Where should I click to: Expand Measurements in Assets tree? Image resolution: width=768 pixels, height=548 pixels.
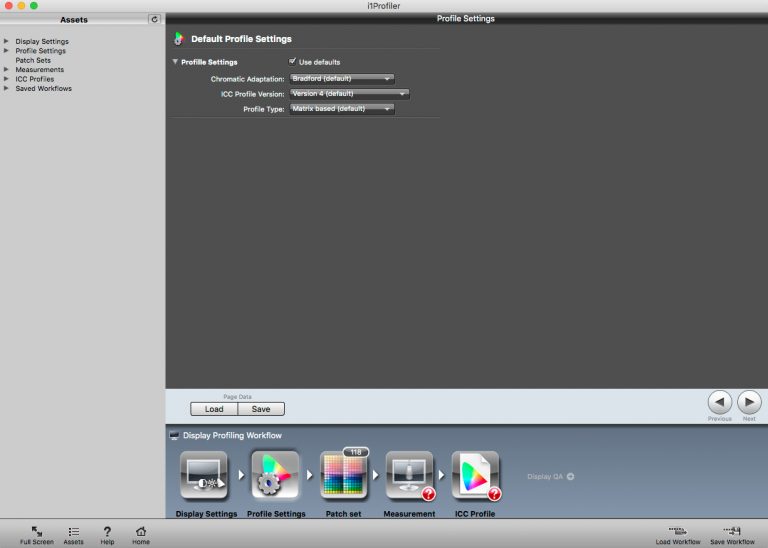pyautogui.click(x=6, y=69)
